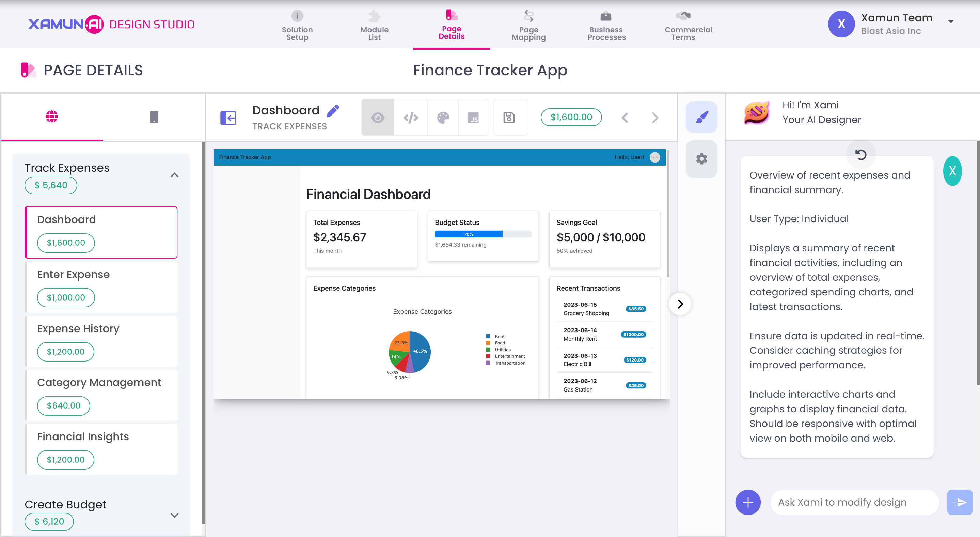The width and height of the screenshot is (980, 537).
Task: Click the save disk icon
Action: click(x=509, y=118)
